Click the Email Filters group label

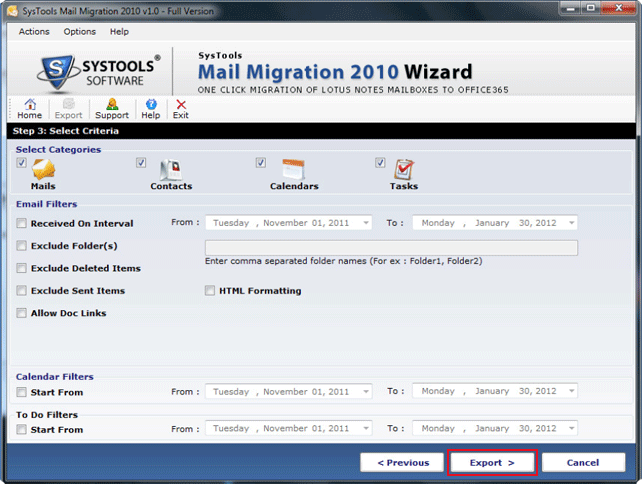pos(46,204)
